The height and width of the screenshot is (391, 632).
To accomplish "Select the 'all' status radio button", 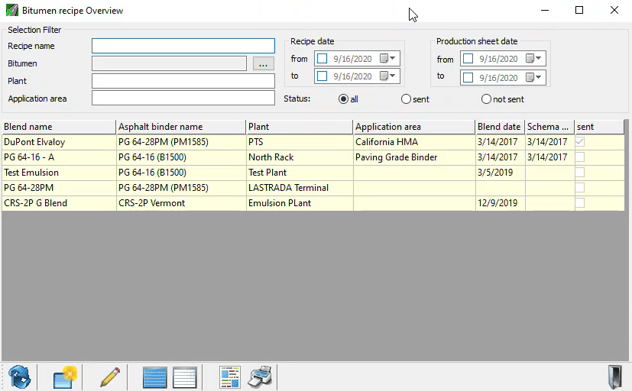I will [343, 99].
